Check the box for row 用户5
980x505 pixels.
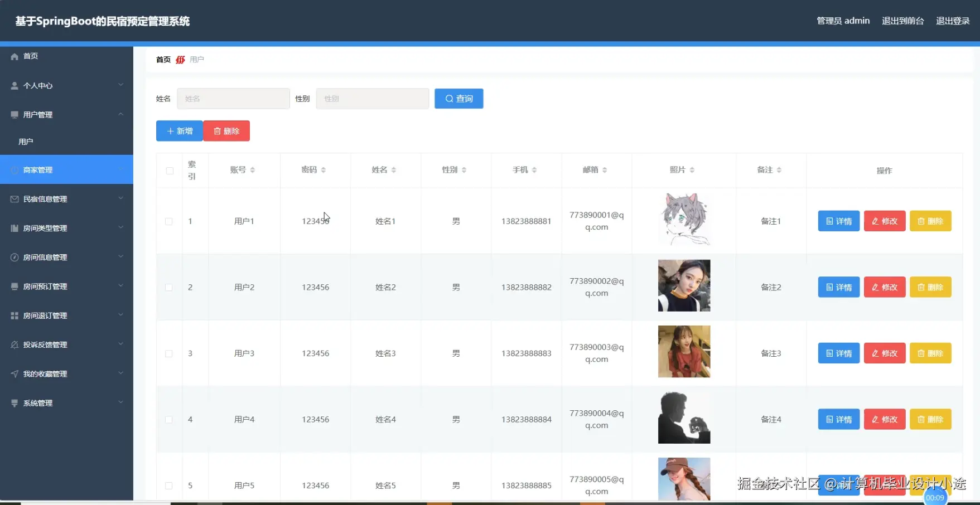point(168,485)
